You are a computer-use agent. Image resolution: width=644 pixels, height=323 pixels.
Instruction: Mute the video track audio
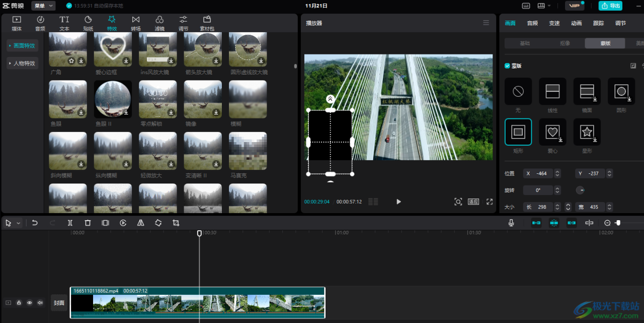coord(40,303)
